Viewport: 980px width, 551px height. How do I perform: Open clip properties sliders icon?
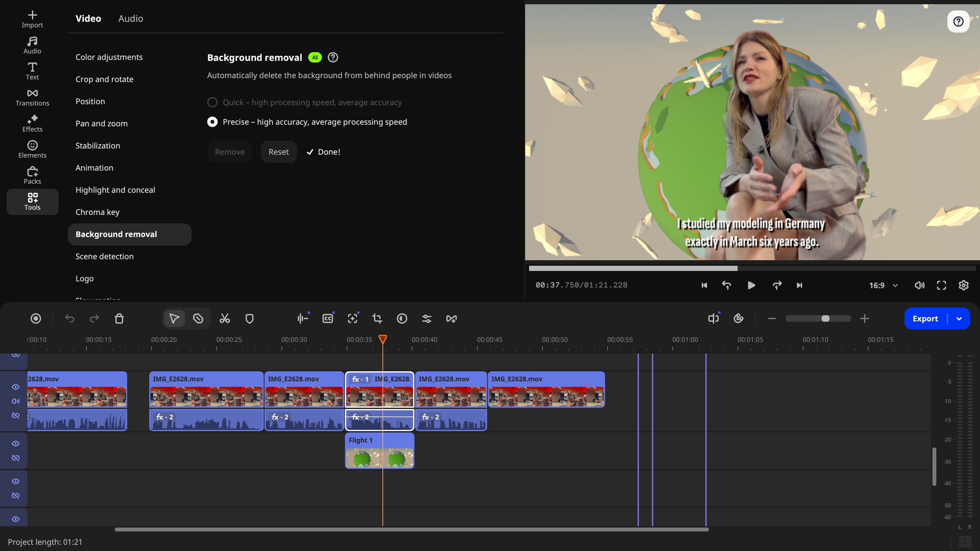point(426,318)
